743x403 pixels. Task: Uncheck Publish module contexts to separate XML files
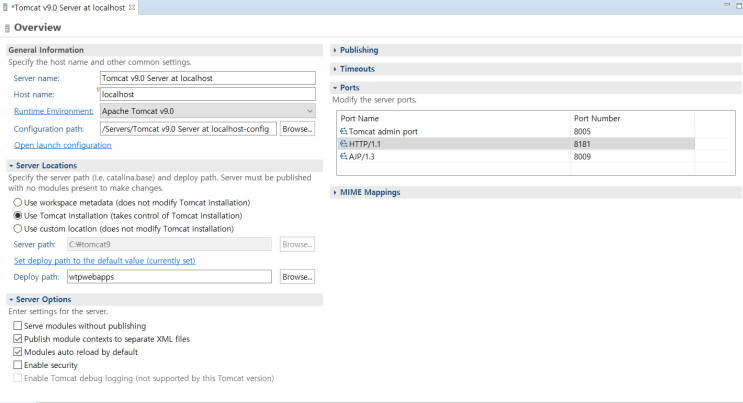[x=18, y=339]
